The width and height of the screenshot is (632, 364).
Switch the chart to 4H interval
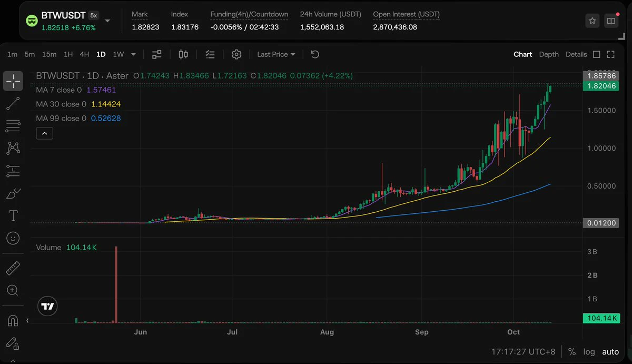pos(84,54)
